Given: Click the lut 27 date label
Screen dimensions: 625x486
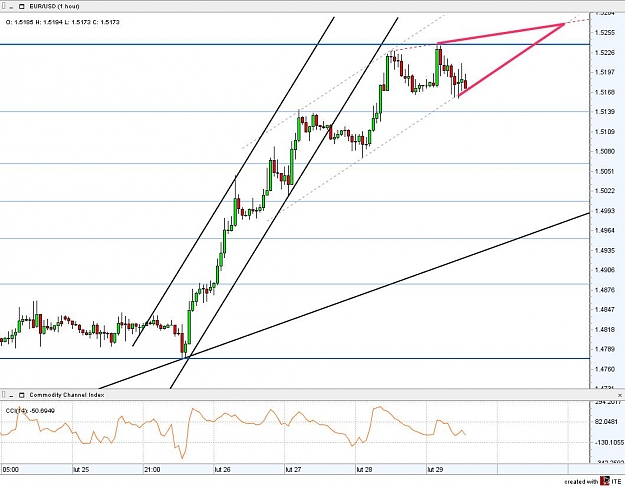Looking at the screenshot, I should pos(293,470).
